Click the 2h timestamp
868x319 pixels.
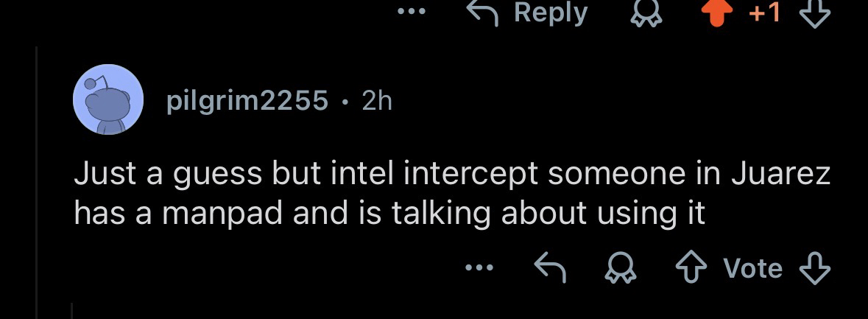click(377, 100)
